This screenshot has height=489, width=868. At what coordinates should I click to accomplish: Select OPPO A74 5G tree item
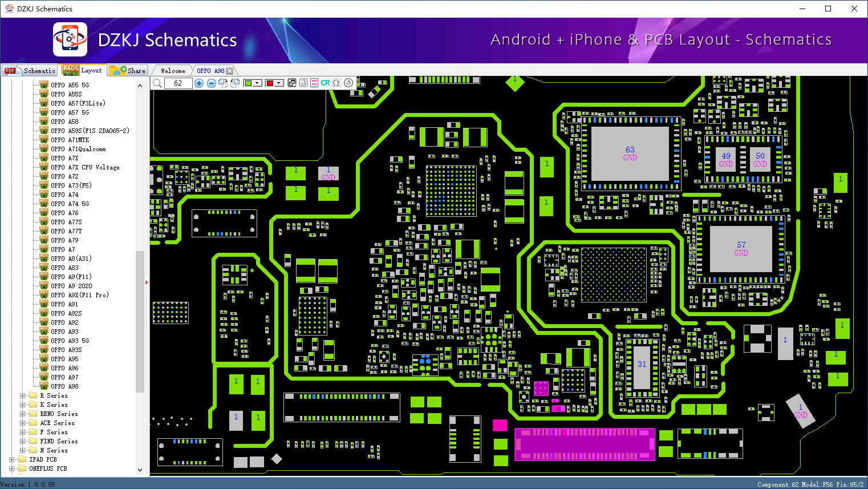(x=70, y=204)
